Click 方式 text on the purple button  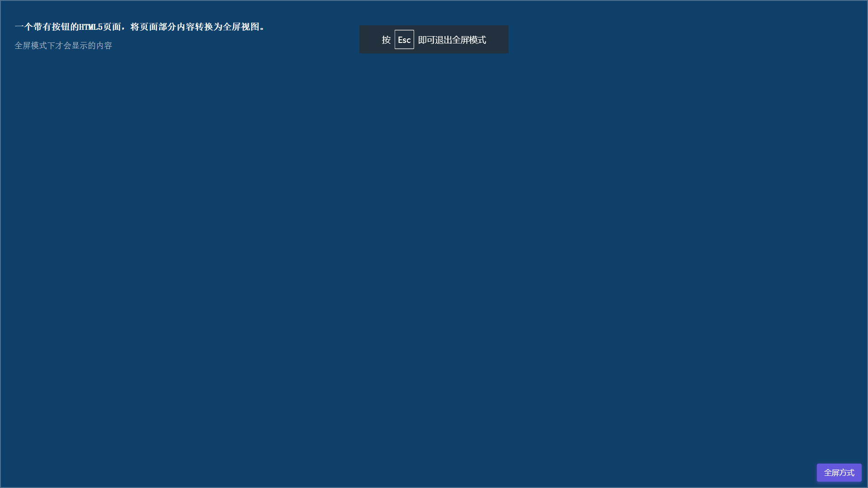847,473
